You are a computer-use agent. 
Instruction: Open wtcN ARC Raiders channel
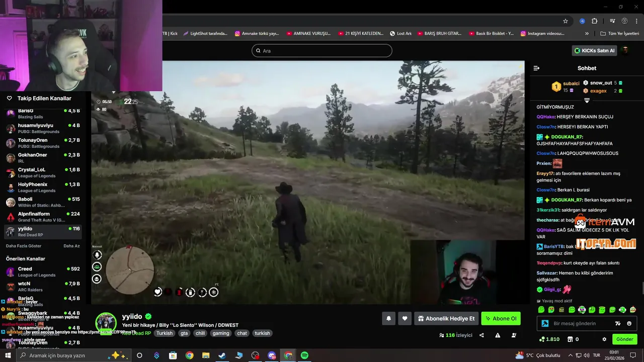pos(43,287)
